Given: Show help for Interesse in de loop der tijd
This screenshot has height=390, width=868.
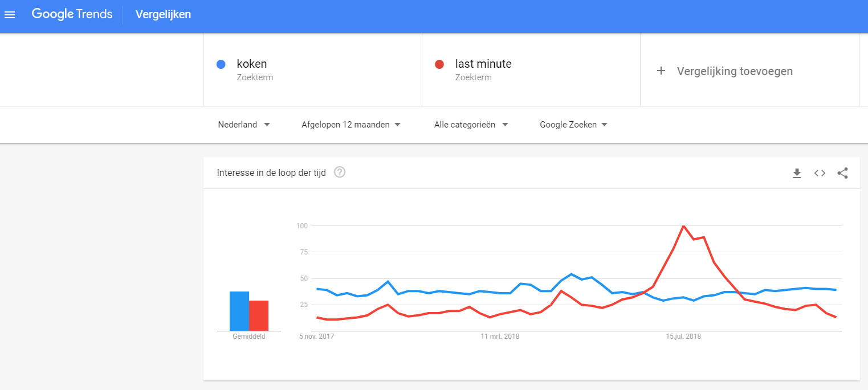Looking at the screenshot, I should [340, 172].
